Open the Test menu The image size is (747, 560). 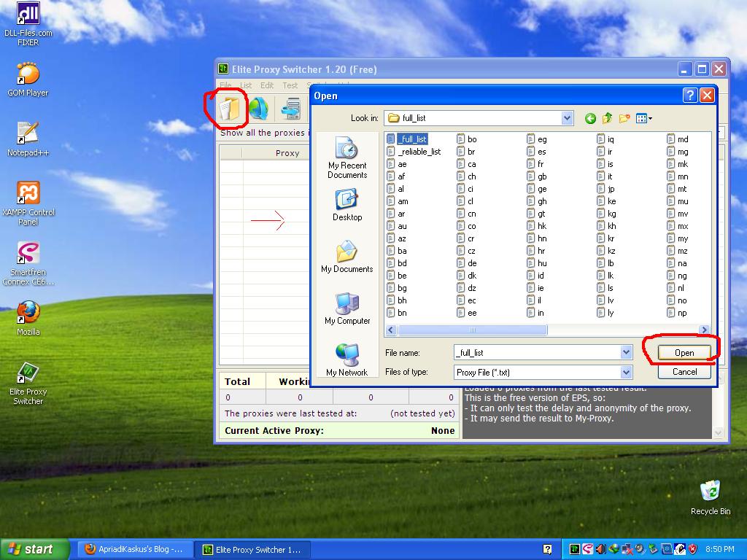click(x=290, y=85)
